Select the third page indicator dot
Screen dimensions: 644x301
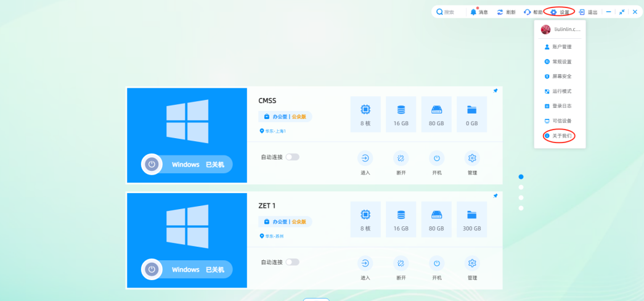pyautogui.click(x=521, y=198)
